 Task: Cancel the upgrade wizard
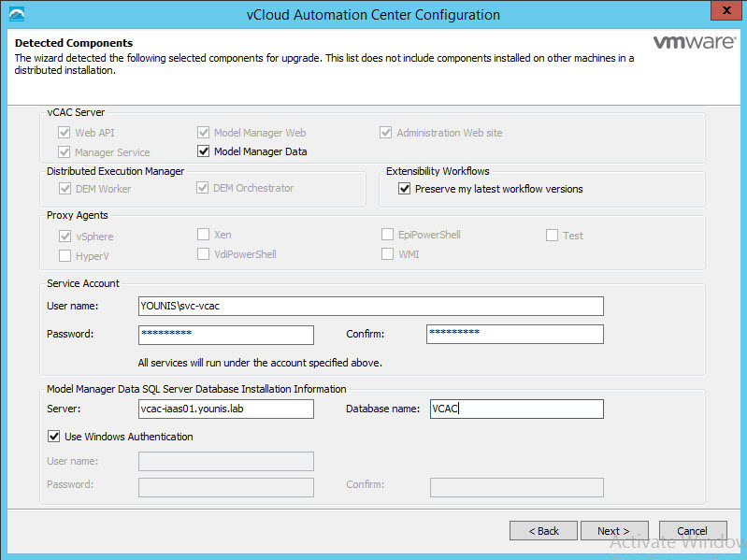click(692, 531)
